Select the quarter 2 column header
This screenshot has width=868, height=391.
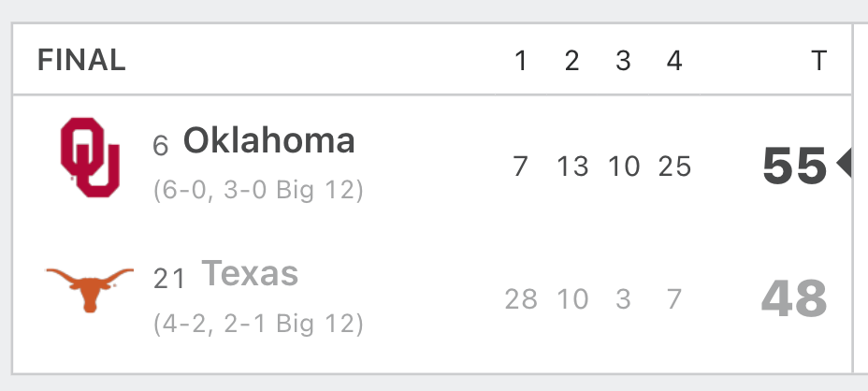tap(571, 61)
